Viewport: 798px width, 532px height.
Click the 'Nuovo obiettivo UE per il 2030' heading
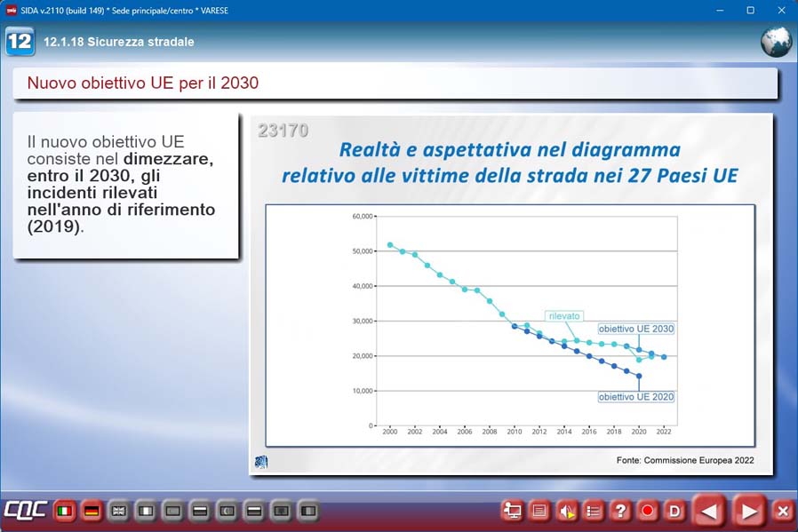[x=143, y=83]
